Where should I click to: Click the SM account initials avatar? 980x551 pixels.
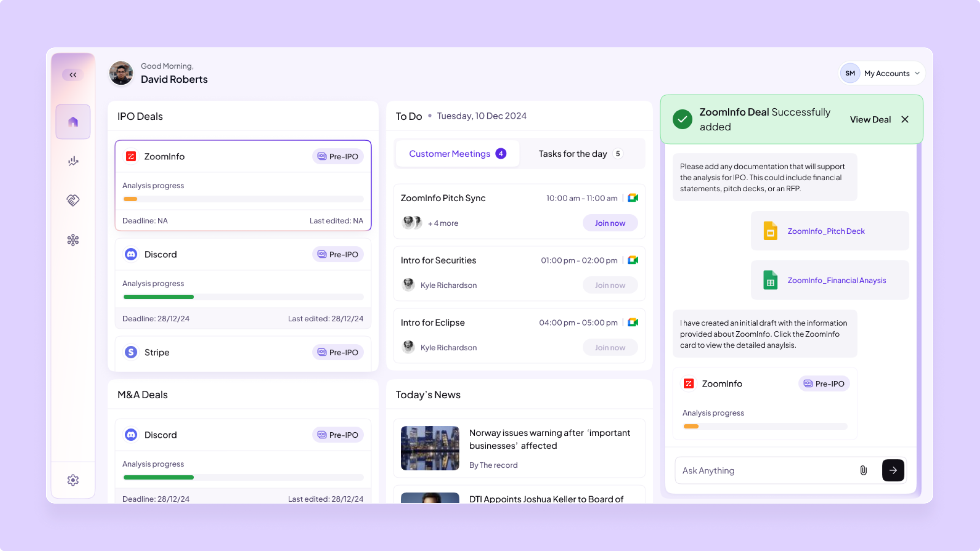[x=850, y=73]
